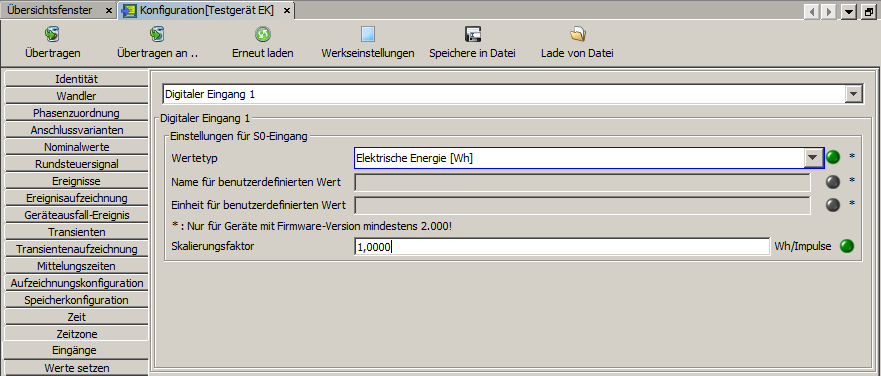Click the Lade von Datei folder icon

point(577,35)
